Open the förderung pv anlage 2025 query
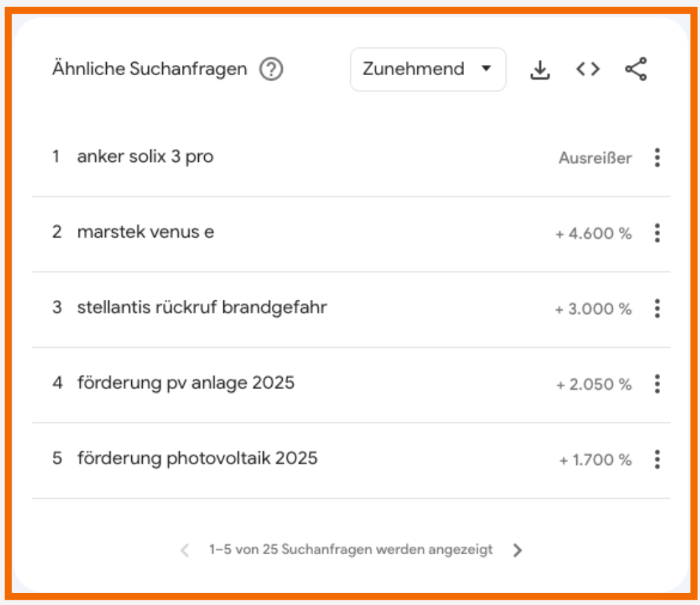The height and width of the screenshot is (605, 700). (186, 383)
